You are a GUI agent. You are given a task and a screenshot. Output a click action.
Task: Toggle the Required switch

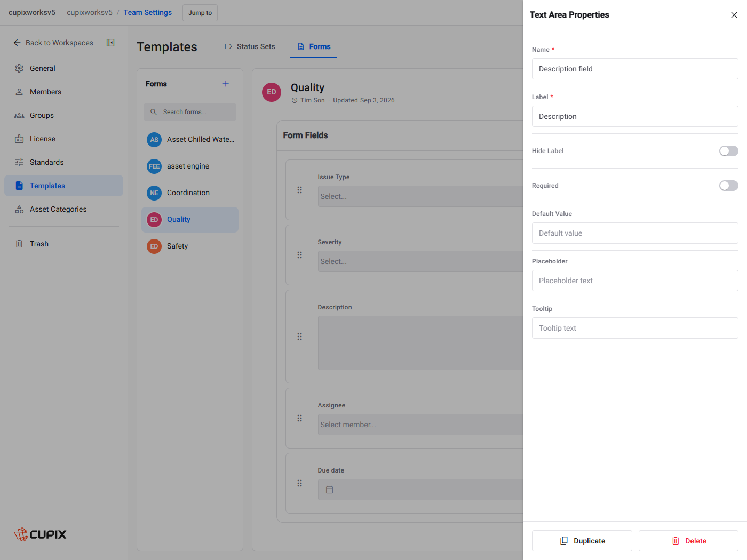pyautogui.click(x=728, y=186)
